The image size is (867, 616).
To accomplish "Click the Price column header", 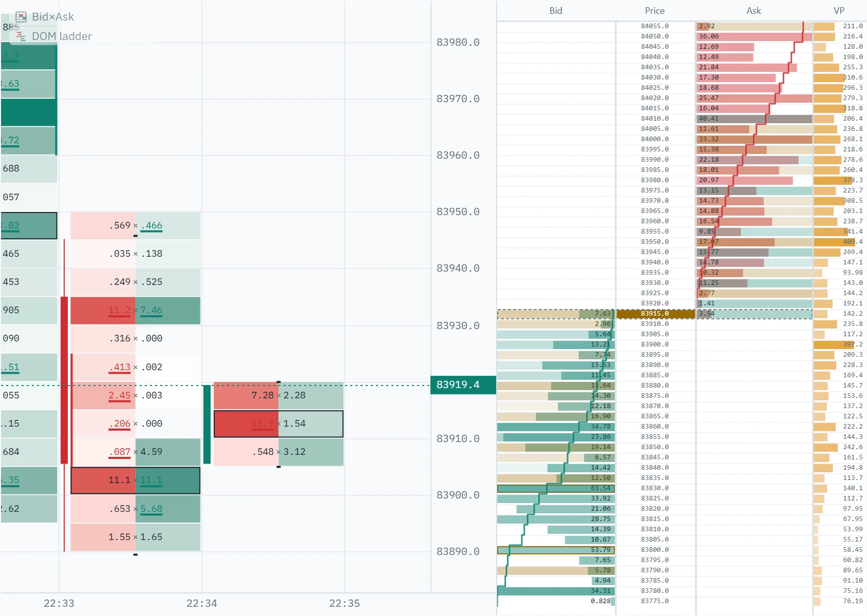I will (x=655, y=11).
